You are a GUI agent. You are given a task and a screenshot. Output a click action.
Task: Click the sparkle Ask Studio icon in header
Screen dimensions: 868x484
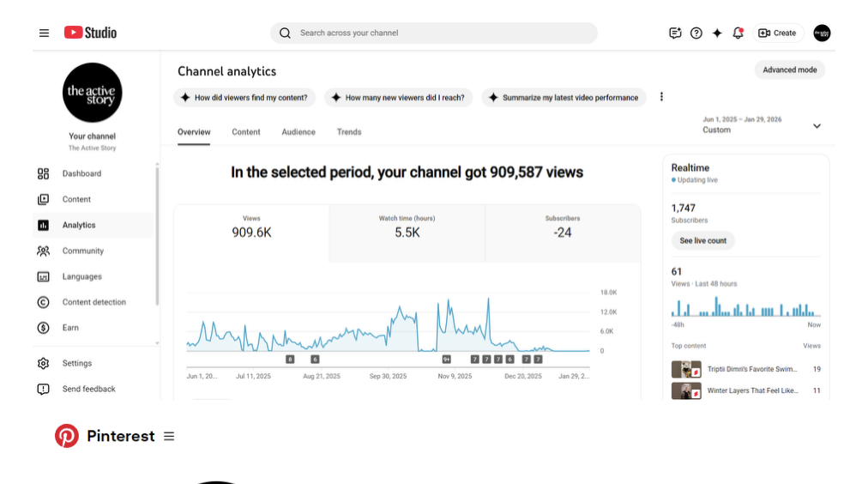coord(717,33)
